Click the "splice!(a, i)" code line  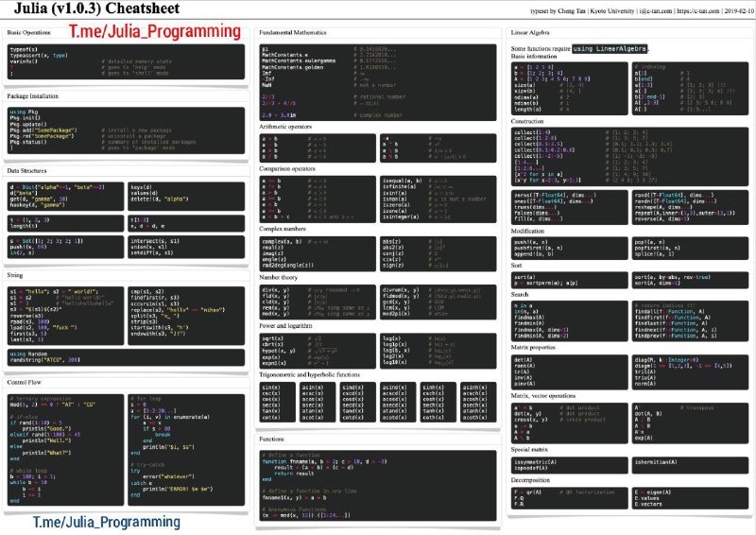654,254
